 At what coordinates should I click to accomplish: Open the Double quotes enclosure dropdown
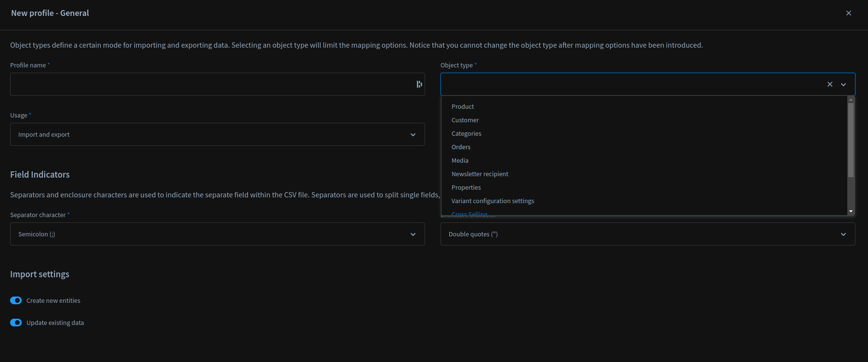(x=648, y=234)
